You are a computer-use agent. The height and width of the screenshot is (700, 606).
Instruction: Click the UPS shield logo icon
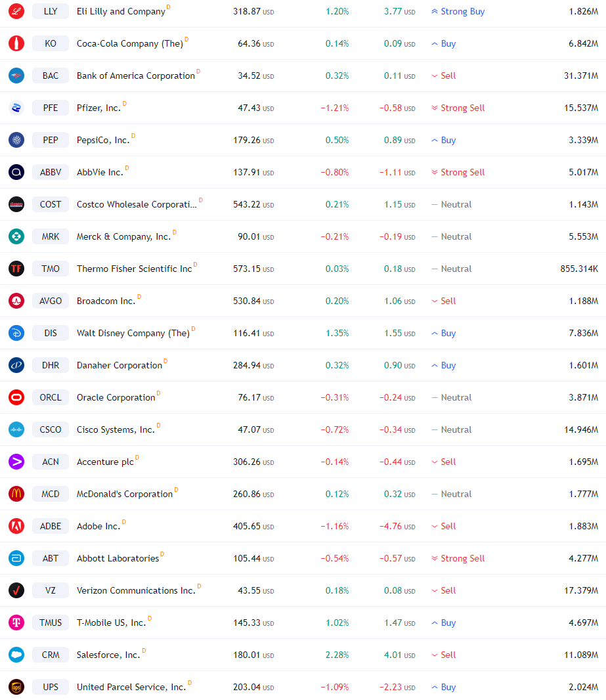[x=16, y=686]
